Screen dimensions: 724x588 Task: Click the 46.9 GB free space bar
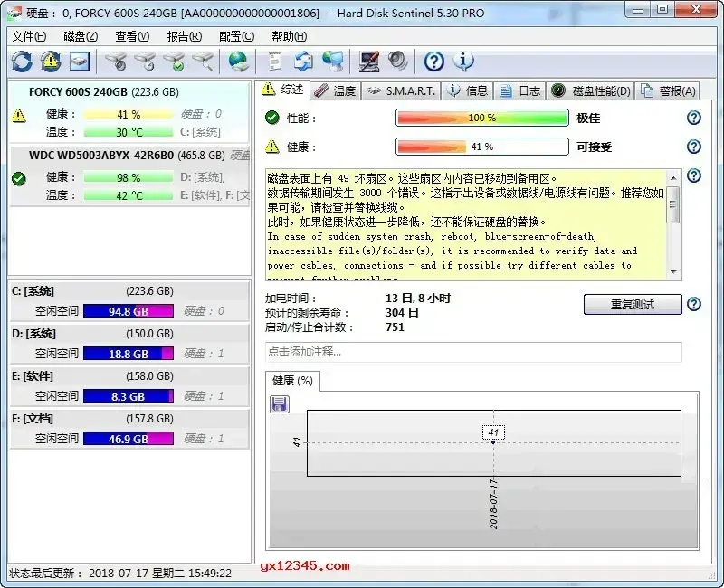pyautogui.click(x=129, y=439)
